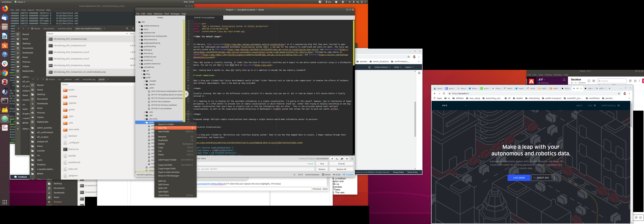Reload the avs.auto page in Chrome
The height and width of the screenshot is (224, 644).
click(x=444, y=93)
